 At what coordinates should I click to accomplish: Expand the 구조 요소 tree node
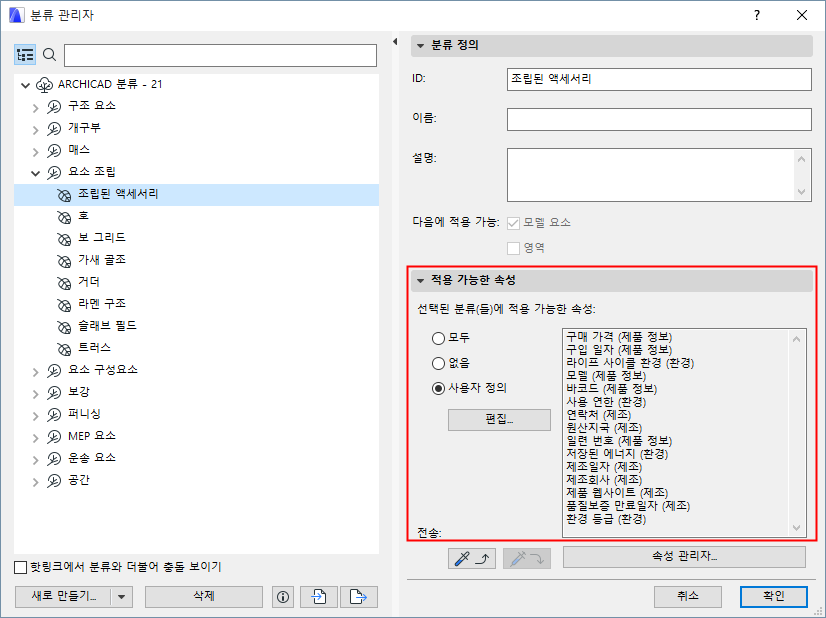(x=35, y=107)
